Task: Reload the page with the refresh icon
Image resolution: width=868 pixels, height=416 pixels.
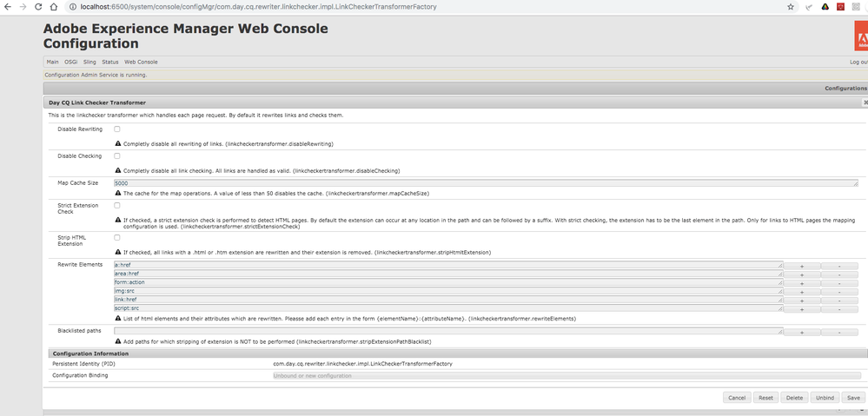Action: click(x=38, y=7)
